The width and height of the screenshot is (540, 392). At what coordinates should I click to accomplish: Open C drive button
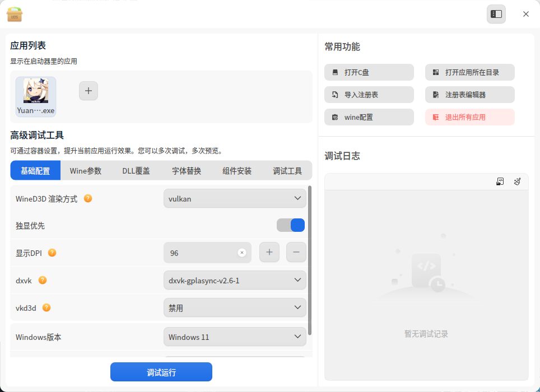[x=369, y=72]
